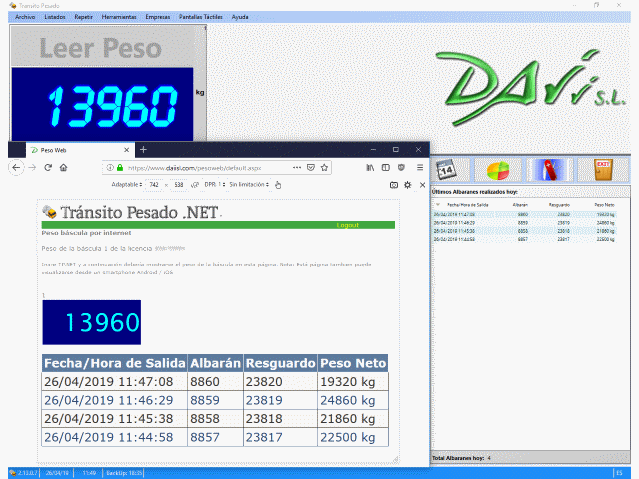Click the shield icon in toolbar
Screen dimensions: 639x479
point(401,168)
